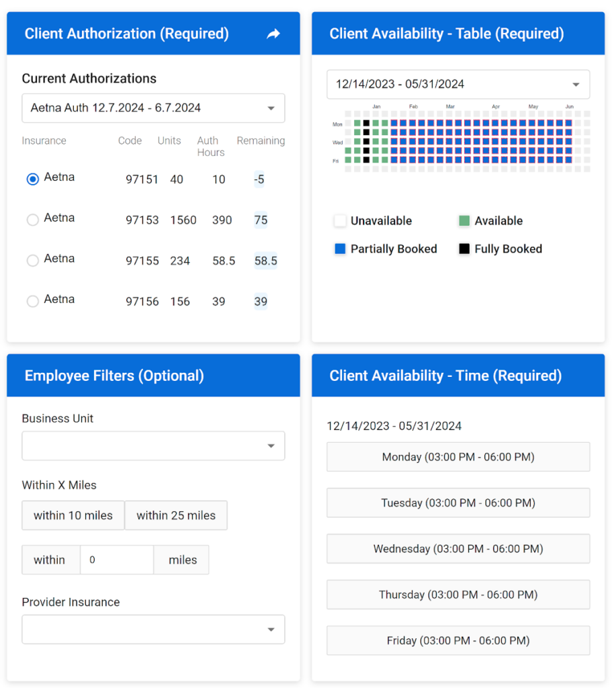The width and height of the screenshot is (616, 688).
Task: Select the Aetna 97156 authorization radio button
Action: 32,301
